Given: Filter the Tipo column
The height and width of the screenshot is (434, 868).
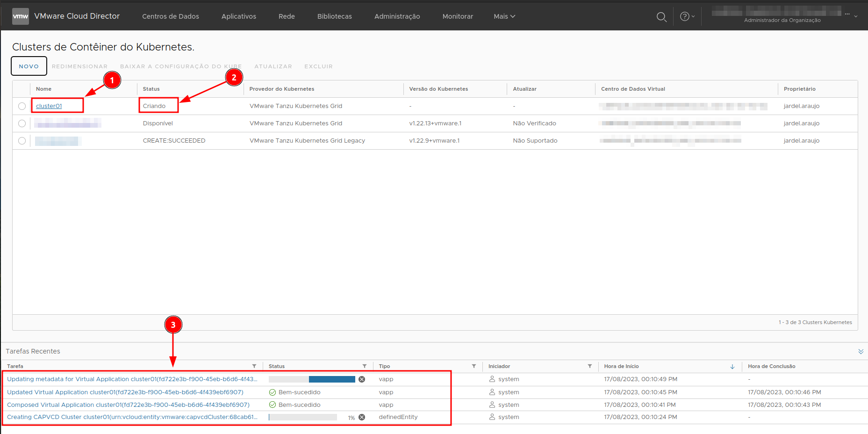Looking at the screenshot, I should pyautogui.click(x=474, y=366).
